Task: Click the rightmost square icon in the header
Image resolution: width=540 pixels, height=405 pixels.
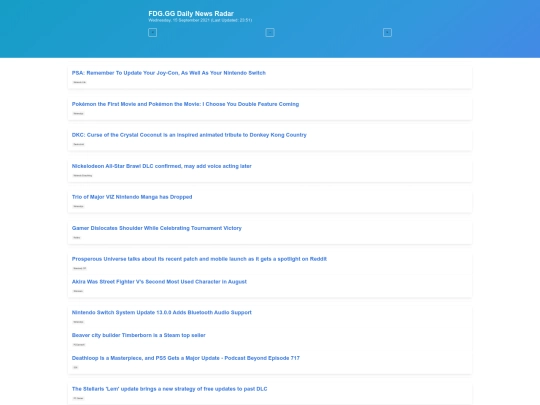Action: (387, 33)
